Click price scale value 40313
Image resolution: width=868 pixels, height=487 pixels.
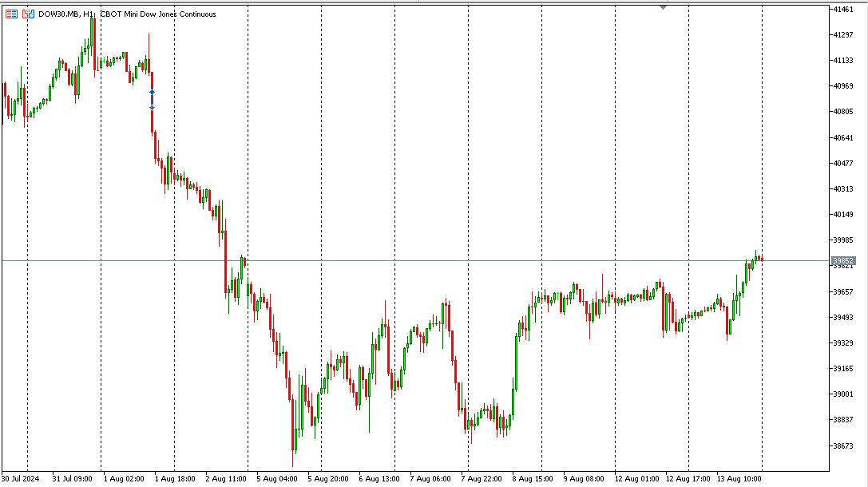(x=843, y=188)
